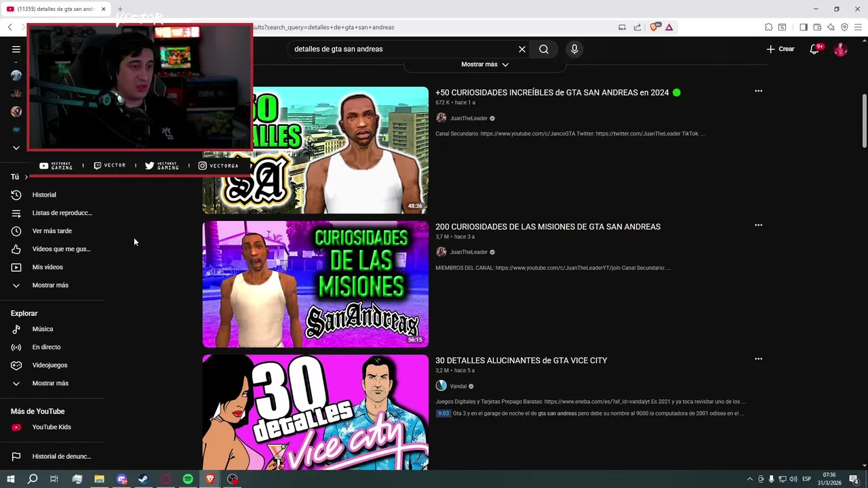This screenshot has width=868, height=488.
Task: Open Brave VPN shield icon
Action: click(844, 27)
